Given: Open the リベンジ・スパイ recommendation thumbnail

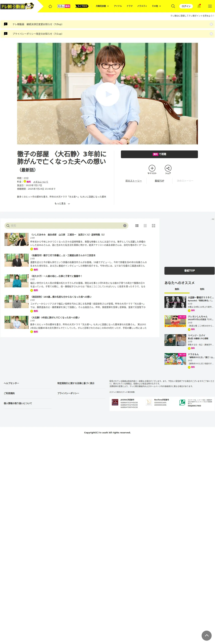Looking at the screenshot, I should (x=175, y=340).
